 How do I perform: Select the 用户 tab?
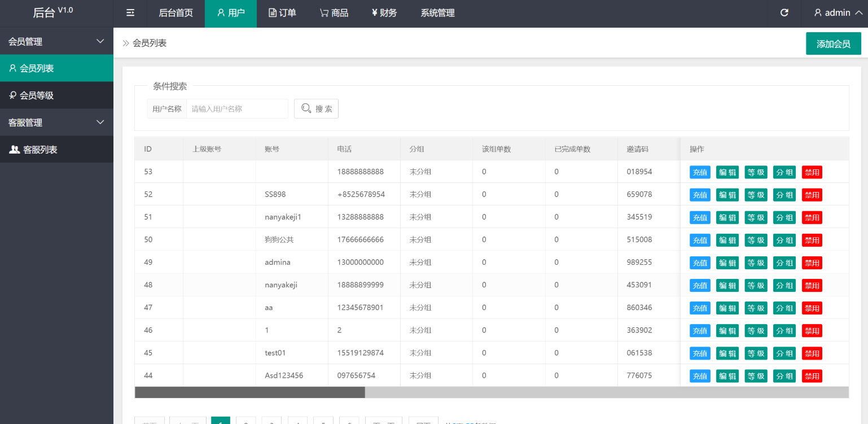[231, 13]
